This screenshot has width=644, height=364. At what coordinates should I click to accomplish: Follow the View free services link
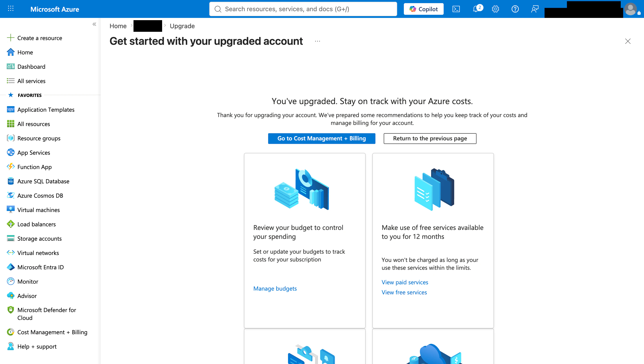[404, 292]
